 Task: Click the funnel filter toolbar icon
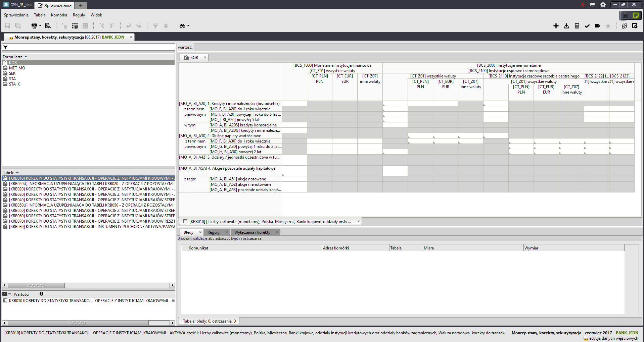(x=155, y=26)
